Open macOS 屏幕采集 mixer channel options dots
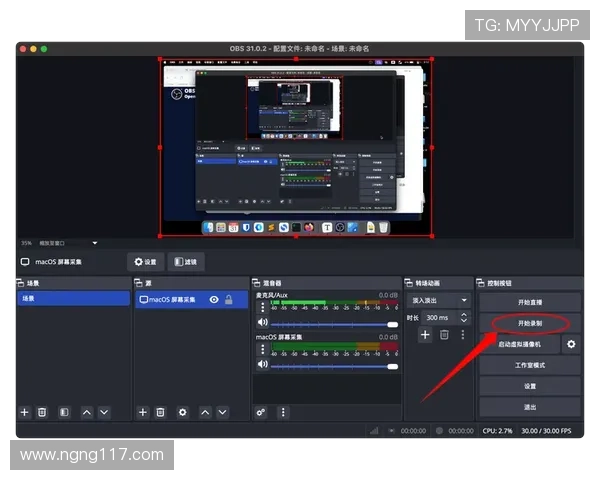 (x=262, y=349)
